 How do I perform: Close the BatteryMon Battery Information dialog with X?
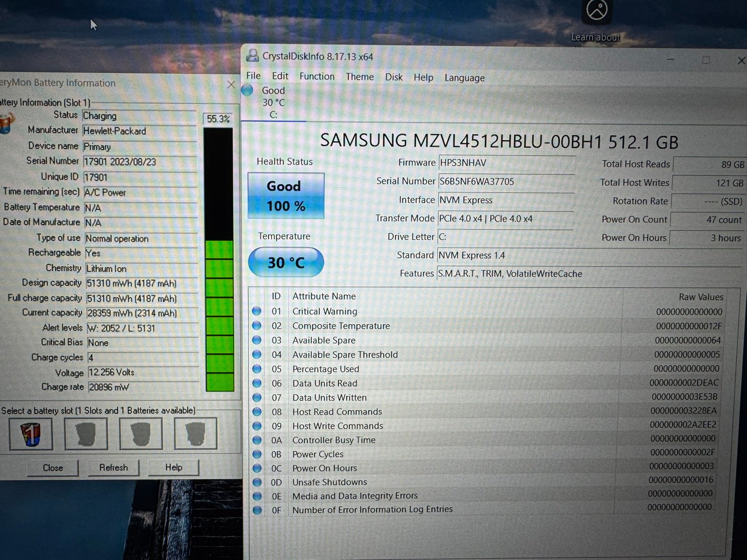click(231, 85)
